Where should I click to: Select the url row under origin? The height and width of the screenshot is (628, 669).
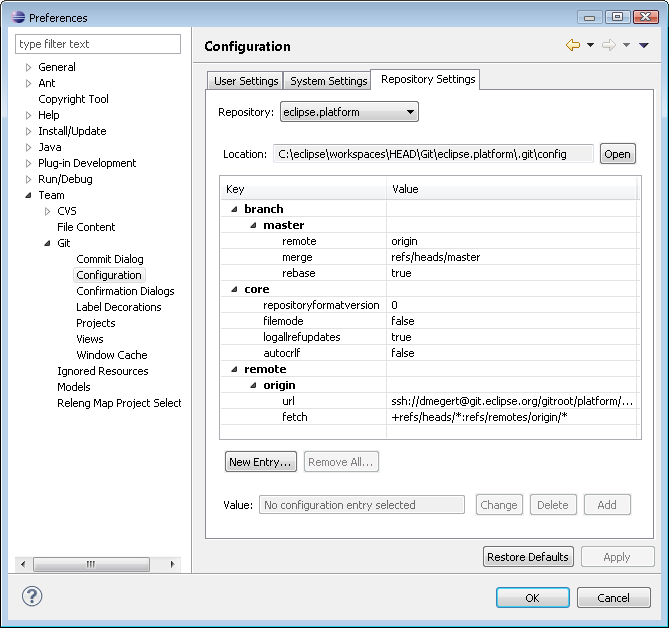429,401
